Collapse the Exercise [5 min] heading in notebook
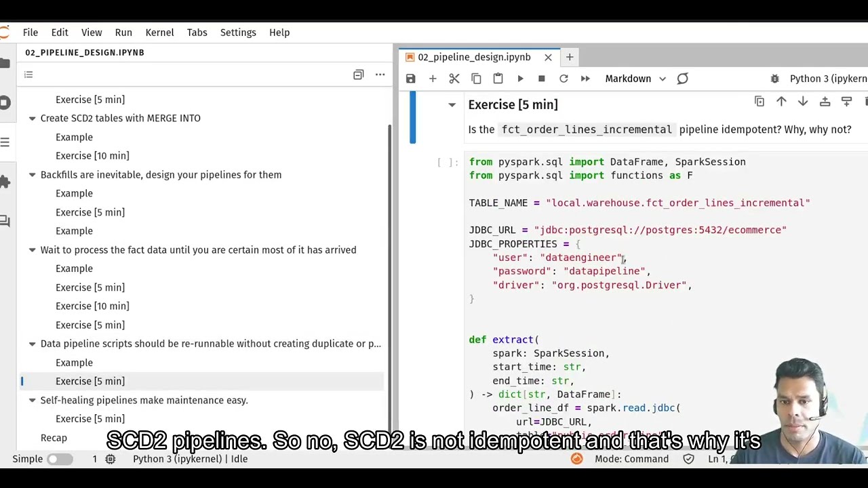868x488 pixels. [x=452, y=104]
